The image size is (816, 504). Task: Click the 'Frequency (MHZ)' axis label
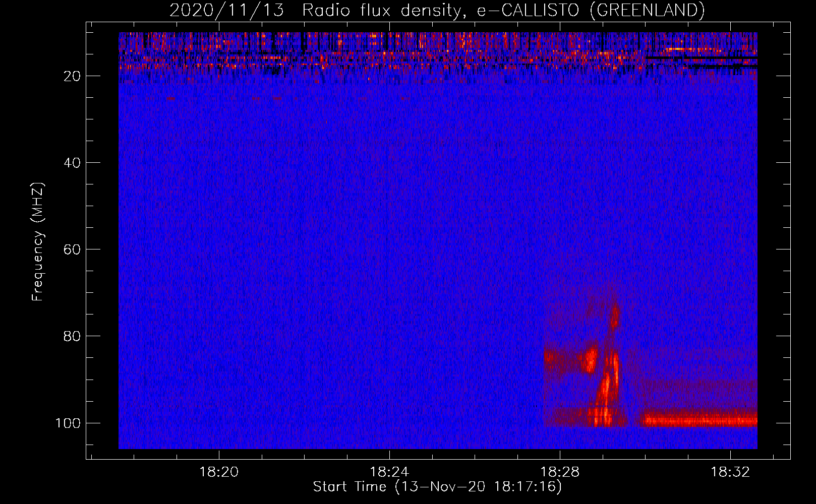tap(38, 242)
